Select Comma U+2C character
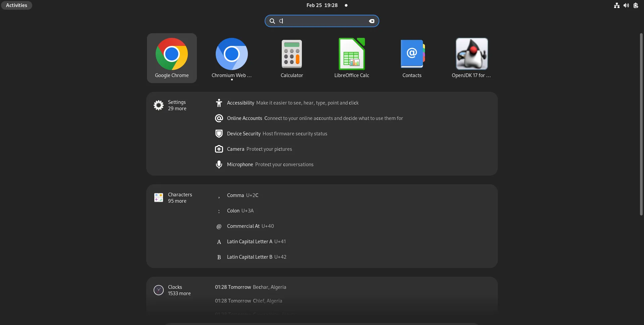Viewport: 644px width, 325px height. [x=354, y=195]
